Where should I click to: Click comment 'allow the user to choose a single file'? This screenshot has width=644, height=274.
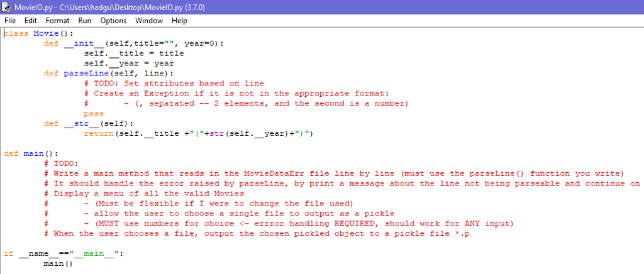point(219,213)
